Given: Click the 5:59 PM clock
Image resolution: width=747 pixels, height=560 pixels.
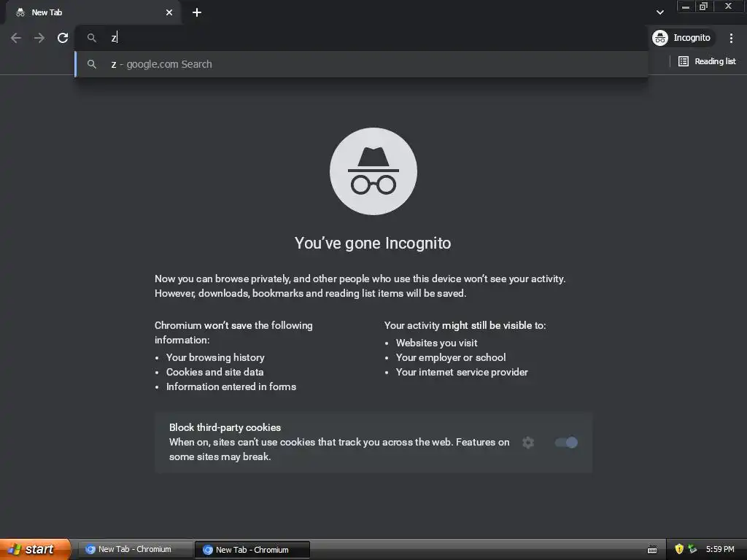Looking at the screenshot, I should [720, 550].
